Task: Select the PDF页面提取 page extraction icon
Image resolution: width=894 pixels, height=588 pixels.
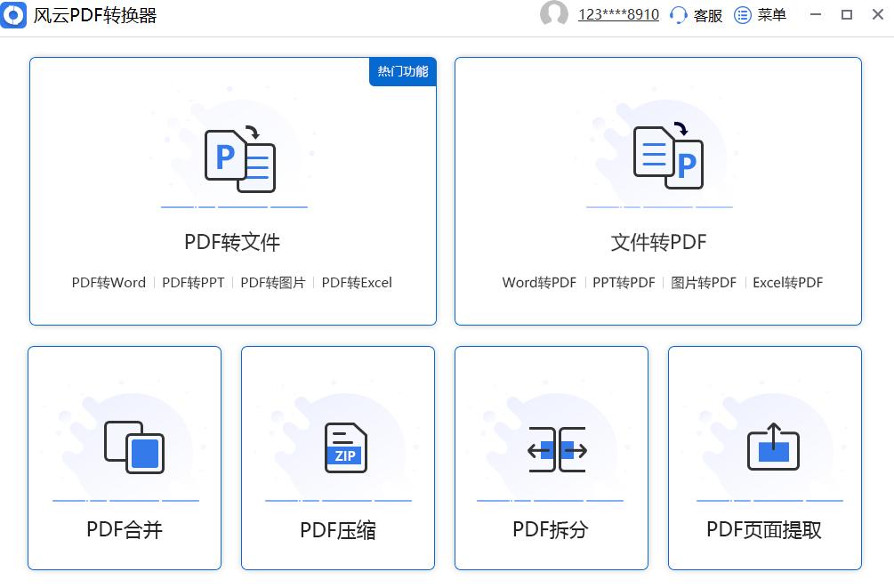Action: click(x=772, y=449)
